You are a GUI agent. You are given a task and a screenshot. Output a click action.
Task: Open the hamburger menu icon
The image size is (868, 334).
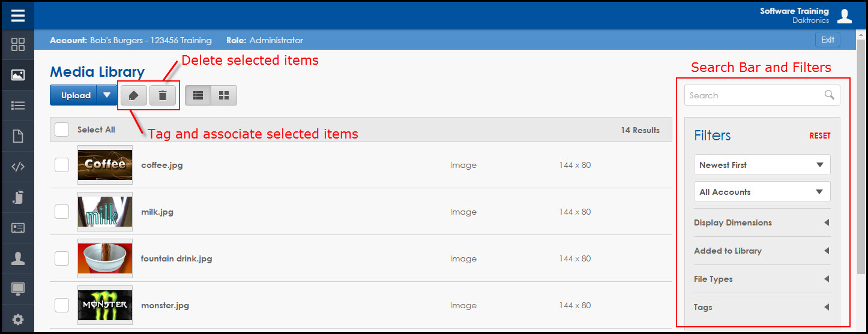coord(17,15)
